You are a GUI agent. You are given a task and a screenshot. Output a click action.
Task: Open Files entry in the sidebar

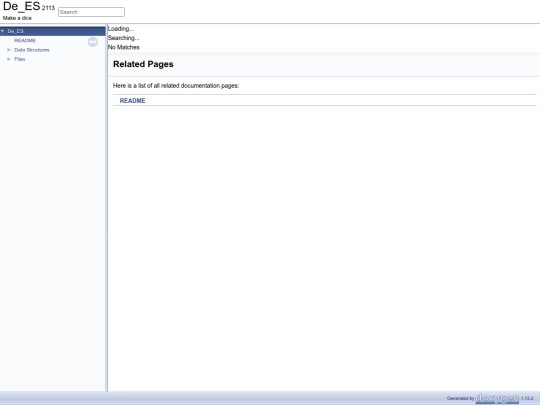20,59
